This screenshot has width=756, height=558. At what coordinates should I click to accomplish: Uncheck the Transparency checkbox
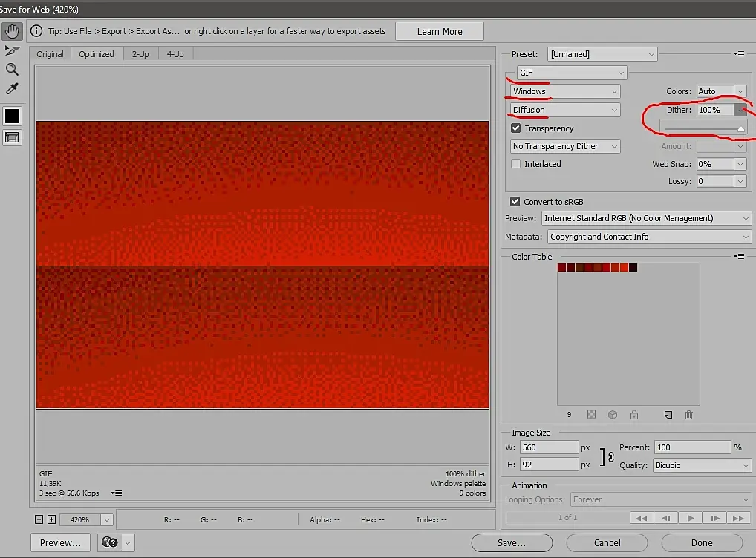point(516,128)
